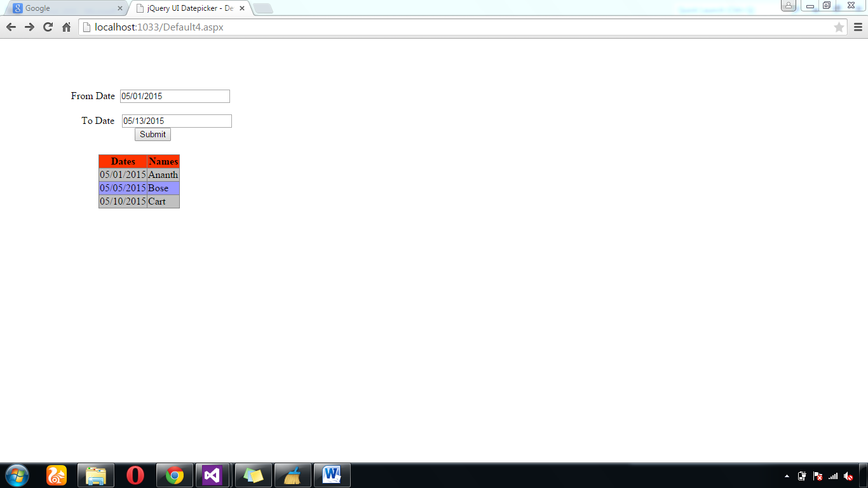Open a new tab button
The height and width of the screenshot is (488, 868).
pos(263,8)
